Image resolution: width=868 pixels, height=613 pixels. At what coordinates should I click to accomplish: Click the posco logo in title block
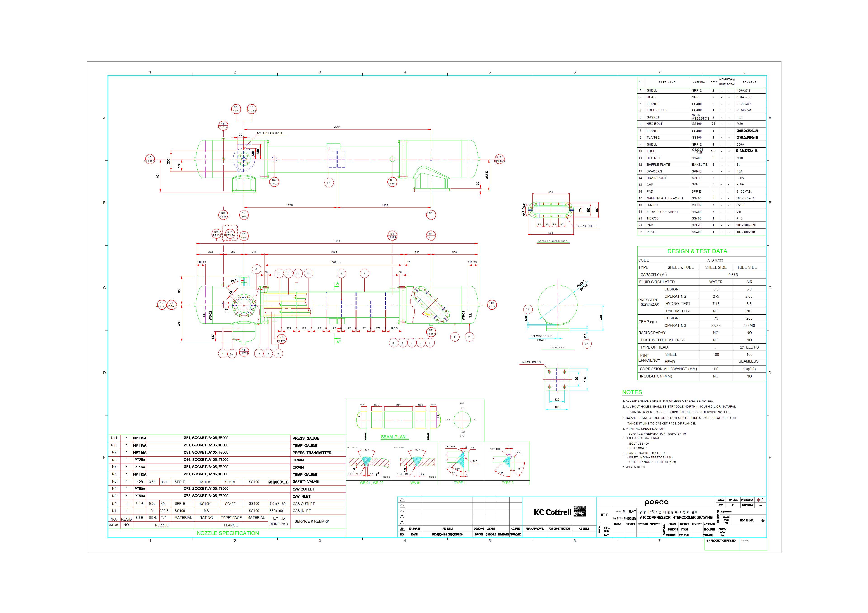[656, 502]
